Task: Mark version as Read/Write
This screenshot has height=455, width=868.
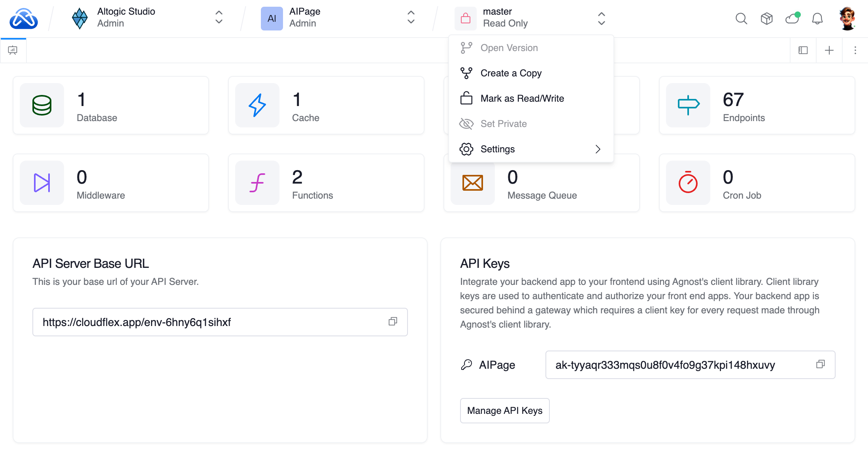Action: pos(522,99)
